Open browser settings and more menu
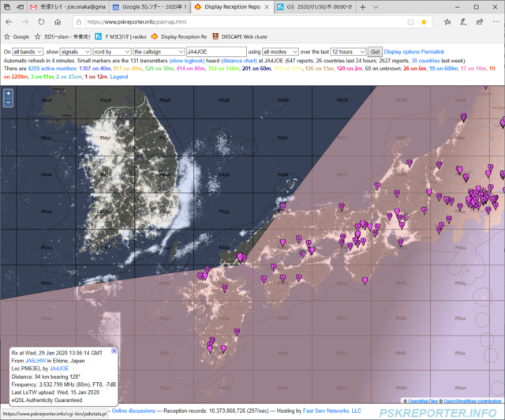Screen dimensions: 505x420 [x=496, y=22]
